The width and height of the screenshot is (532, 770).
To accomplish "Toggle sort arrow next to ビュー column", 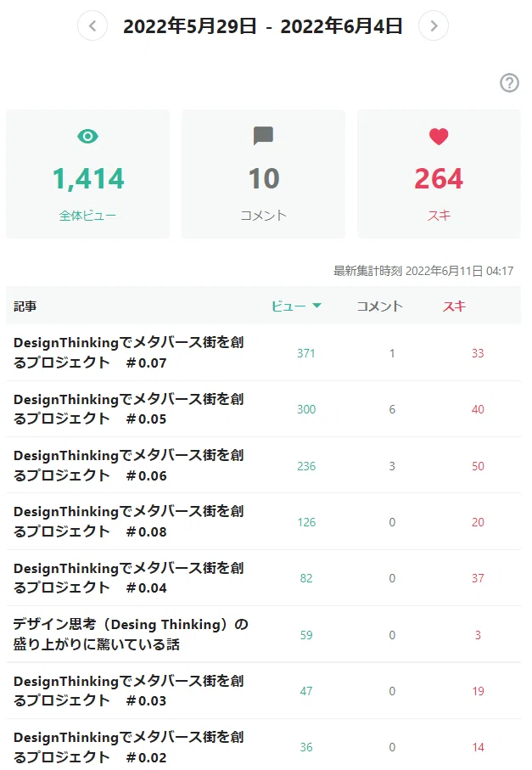I will [317, 306].
